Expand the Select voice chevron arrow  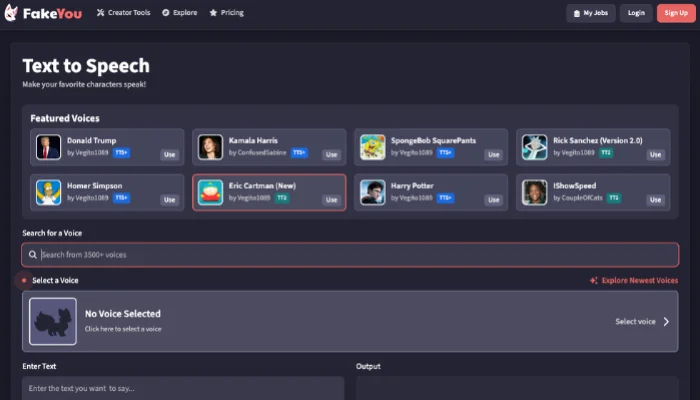pyautogui.click(x=666, y=321)
